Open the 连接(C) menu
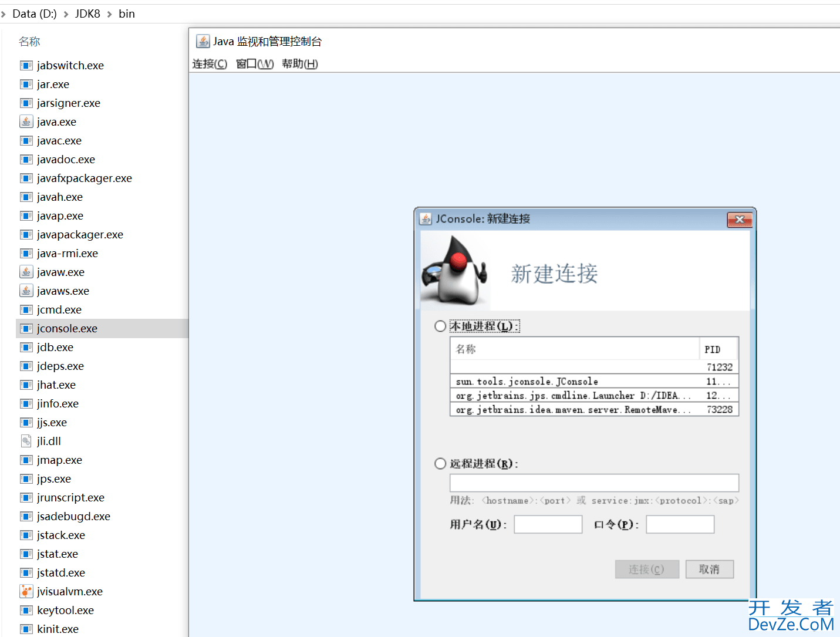Screen dimensions: 840x637 coord(210,63)
